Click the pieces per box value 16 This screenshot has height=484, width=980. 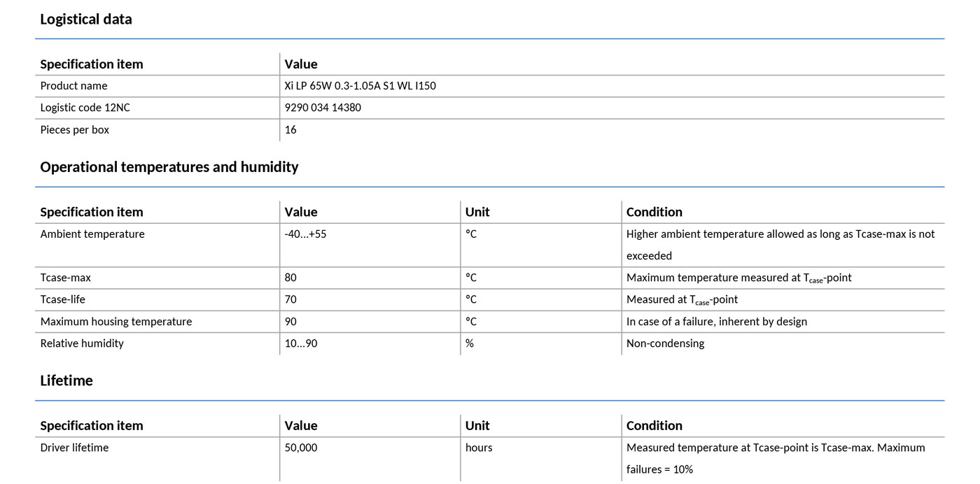(290, 130)
